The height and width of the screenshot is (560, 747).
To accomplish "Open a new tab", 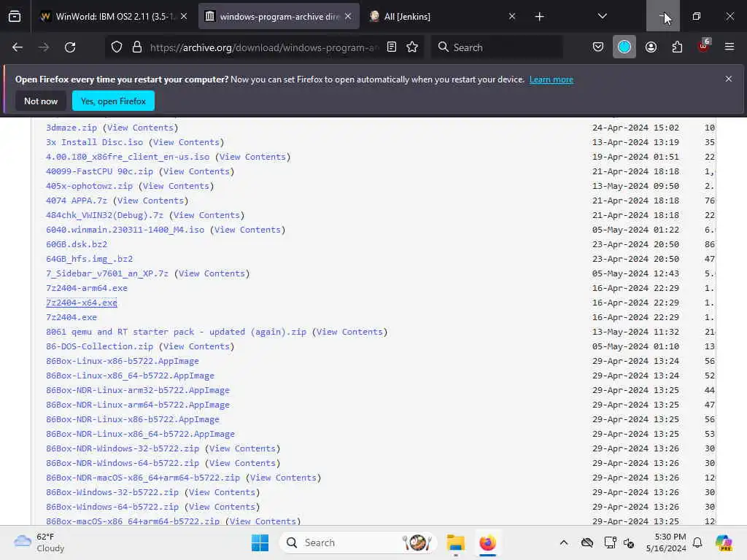I will [539, 17].
